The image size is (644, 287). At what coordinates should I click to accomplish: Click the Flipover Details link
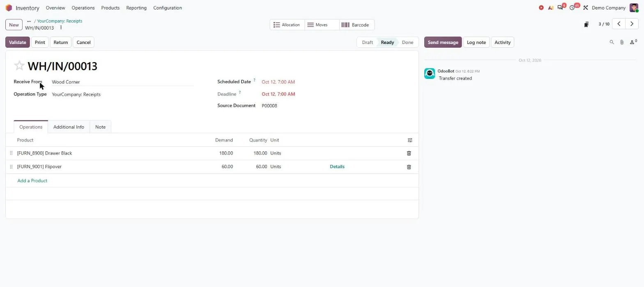point(337,167)
